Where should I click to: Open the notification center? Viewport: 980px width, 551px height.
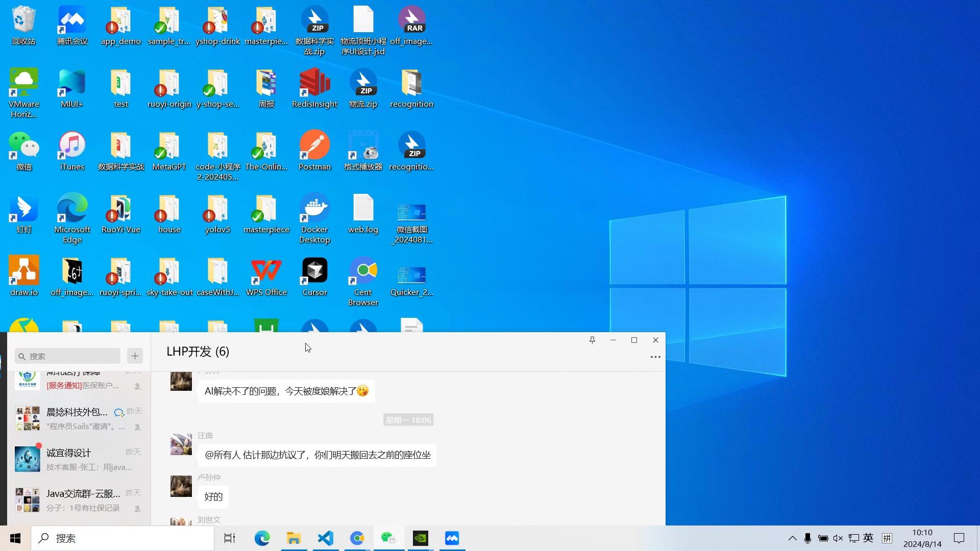(x=959, y=538)
